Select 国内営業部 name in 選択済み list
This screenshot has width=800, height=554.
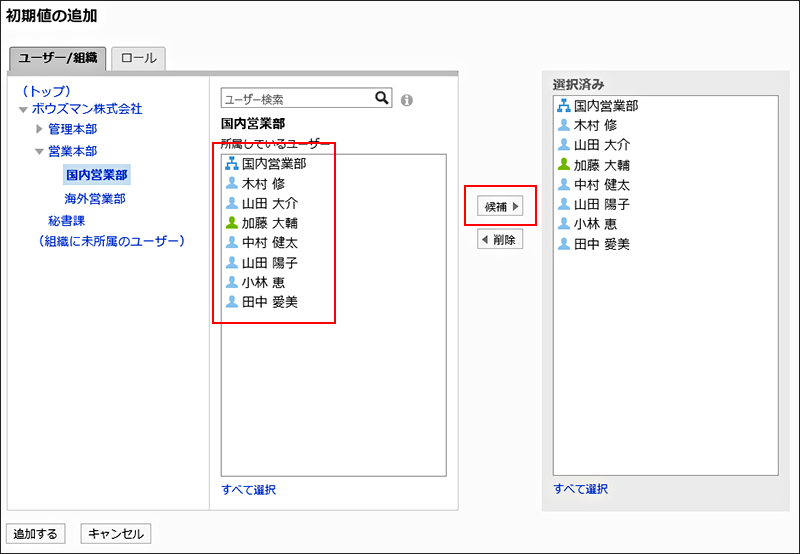tap(606, 106)
